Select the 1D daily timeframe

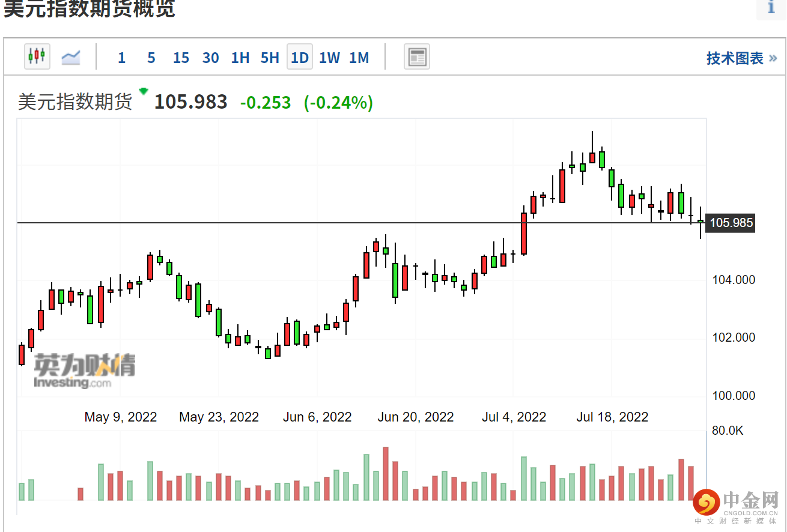click(x=299, y=58)
